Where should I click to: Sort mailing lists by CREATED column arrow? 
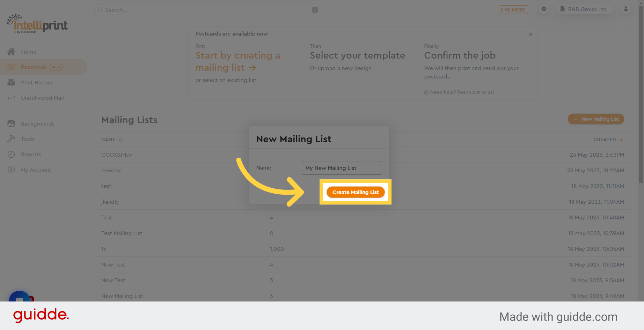click(x=622, y=140)
